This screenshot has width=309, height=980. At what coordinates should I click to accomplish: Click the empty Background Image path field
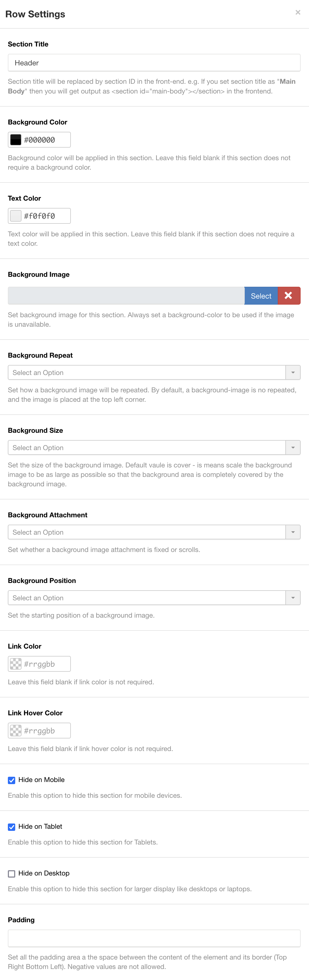pyautogui.click(x=126, y=296)
